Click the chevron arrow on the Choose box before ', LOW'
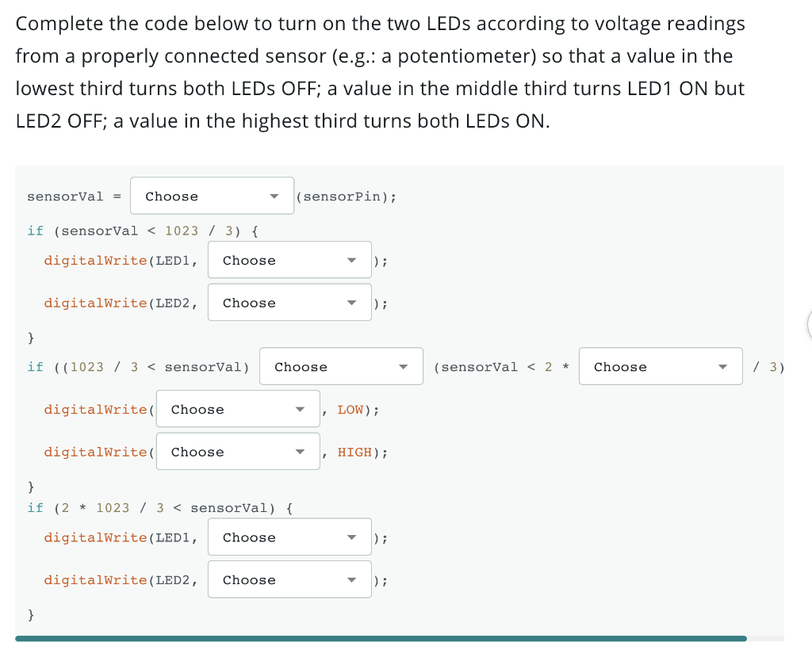This screenshot has height=665, width=812. [x=300, y=409]
